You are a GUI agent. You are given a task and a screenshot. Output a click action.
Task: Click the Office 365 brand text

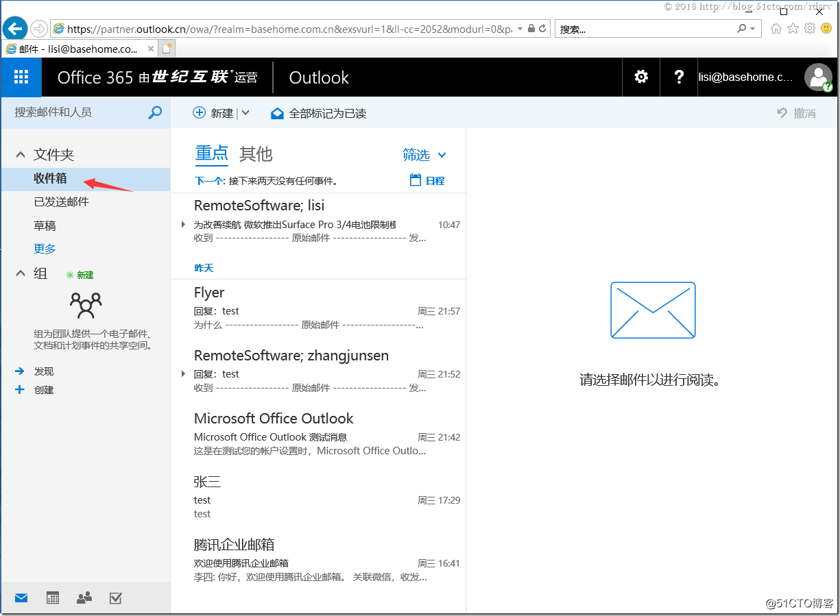pos(95,77)
